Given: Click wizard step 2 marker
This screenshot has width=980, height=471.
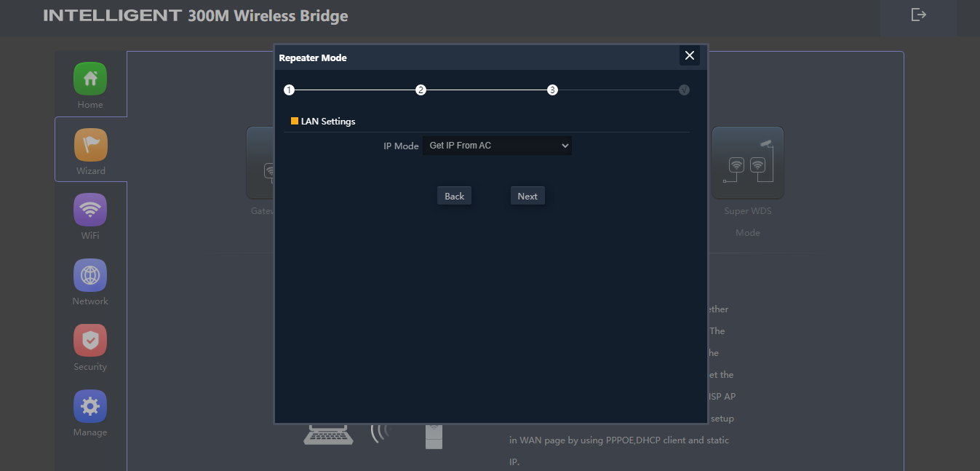Looking at the screenshot, I should tap(421, 90).
